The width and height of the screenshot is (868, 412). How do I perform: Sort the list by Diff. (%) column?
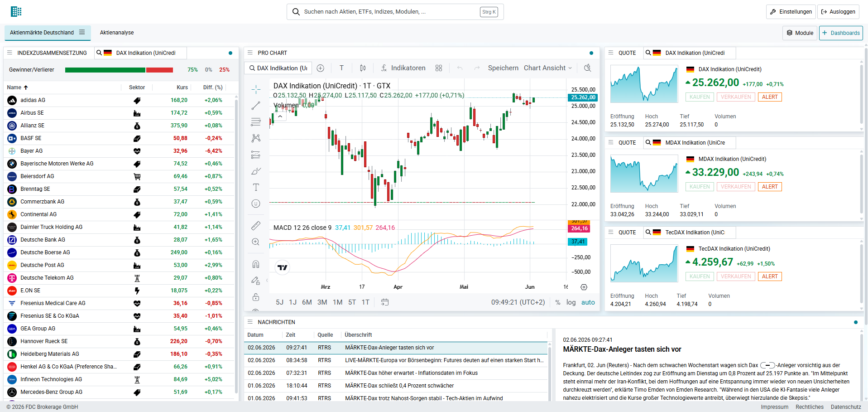(x=213, y=87)
